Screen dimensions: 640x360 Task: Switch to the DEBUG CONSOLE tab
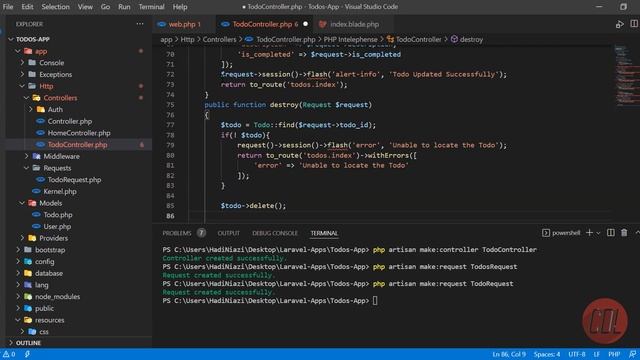click(275, 233)
